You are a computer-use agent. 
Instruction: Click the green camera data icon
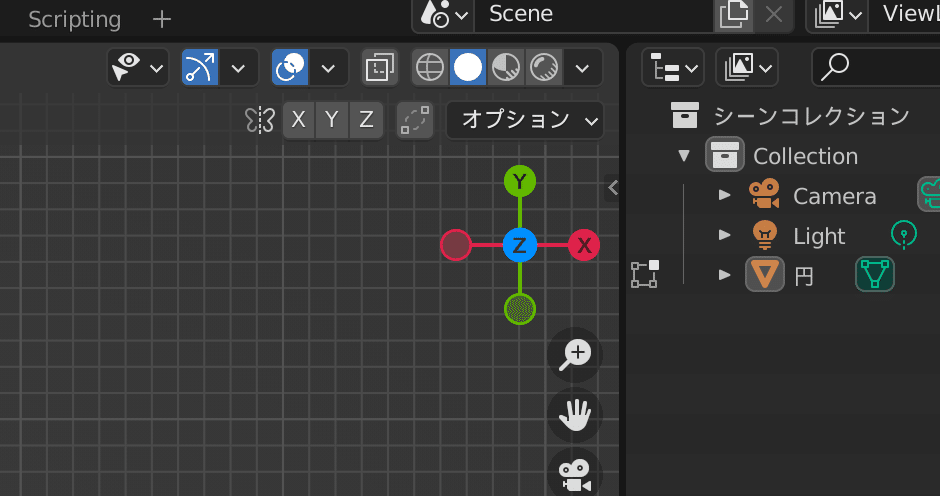click(929, 194)
